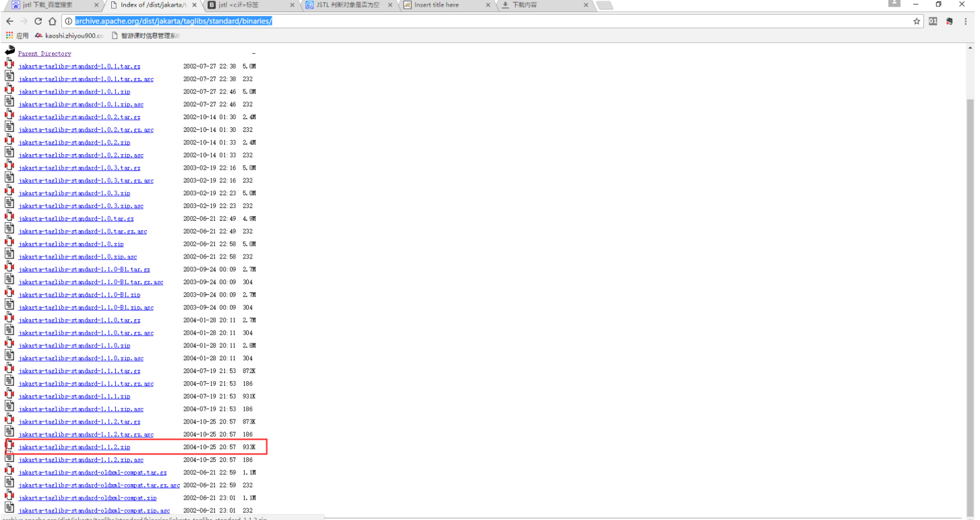Image resolution: width=980 pixels, height=520 pixels.
Task: Open jakarta-taglibs-standard-1.0.2.tar.gz link
Action: 80,117
